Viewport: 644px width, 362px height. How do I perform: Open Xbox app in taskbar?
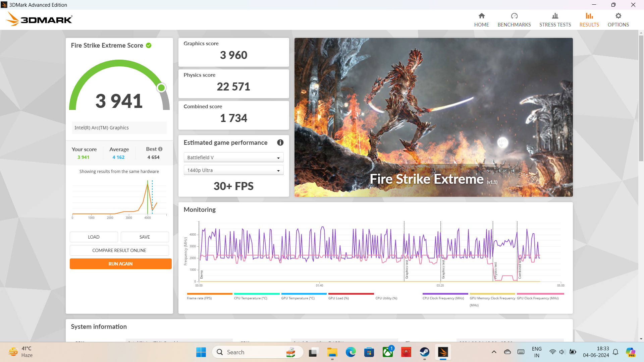point(388,352)
